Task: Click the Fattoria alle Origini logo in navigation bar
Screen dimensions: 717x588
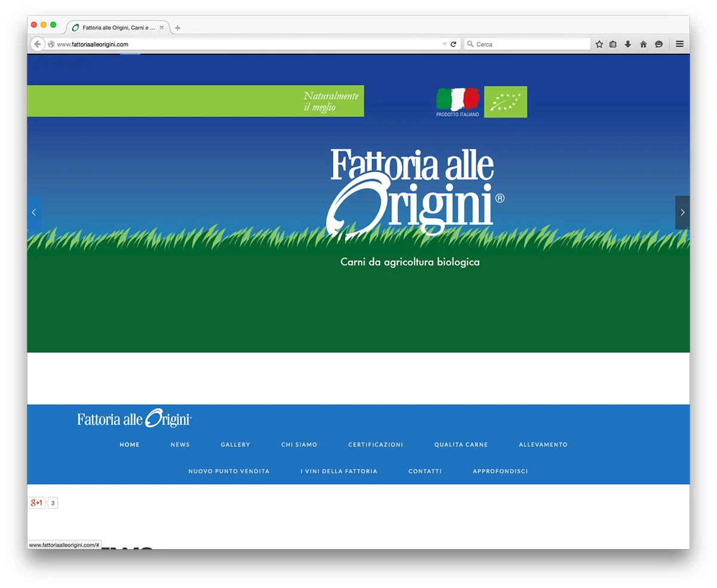Action: tap(134, 418)
